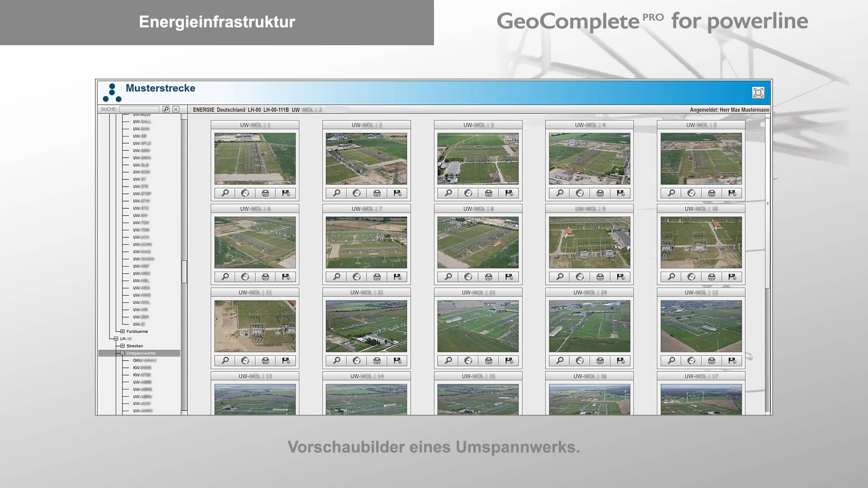The height and width of the screenshot is (488, 868).
Task: Open the globe map view for UW-6
Action: 245,277
